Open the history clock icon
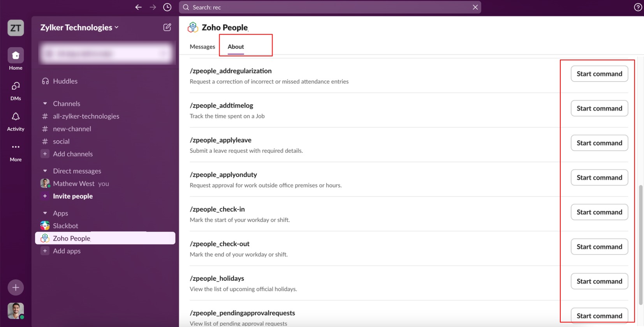Image resolution: width=644 pixels, height=327 pixels. 167,7
